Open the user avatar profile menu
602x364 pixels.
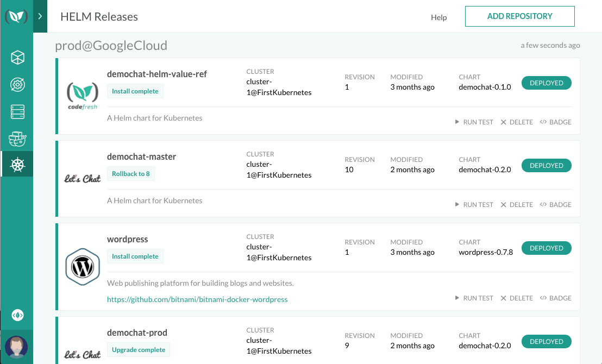(16, 346)
